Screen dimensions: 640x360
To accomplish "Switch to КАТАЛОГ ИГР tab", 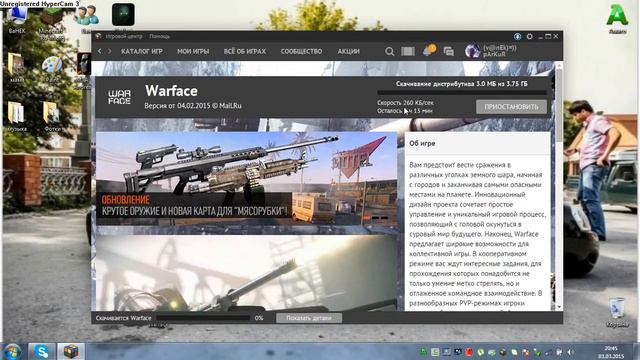I will click(142, 51).
